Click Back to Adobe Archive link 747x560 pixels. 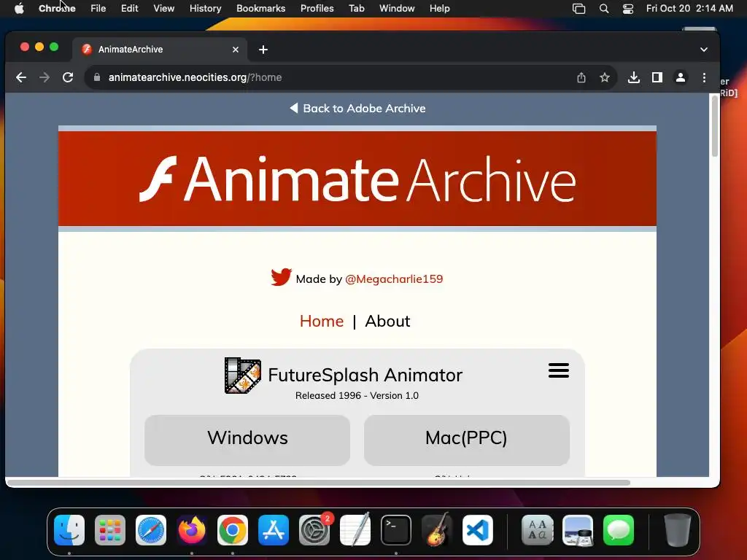357,108
